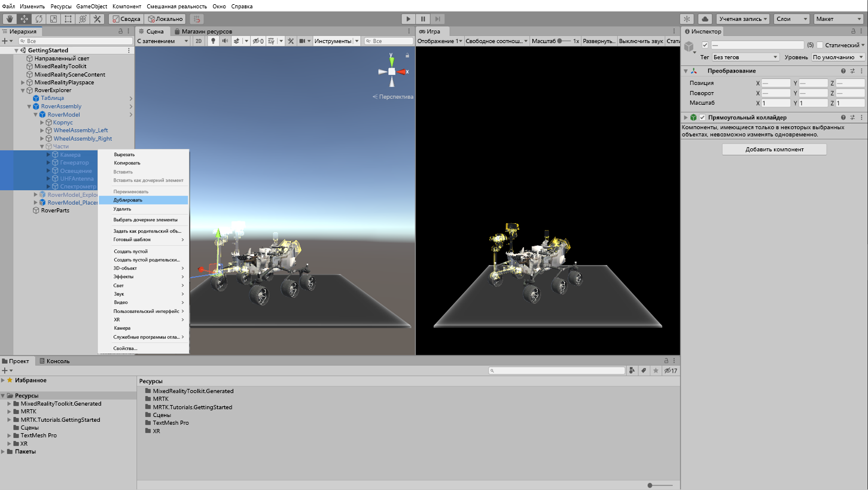The image size is (868, 490).
Task: Open Transform component help icon
Action: click(843, 71)
